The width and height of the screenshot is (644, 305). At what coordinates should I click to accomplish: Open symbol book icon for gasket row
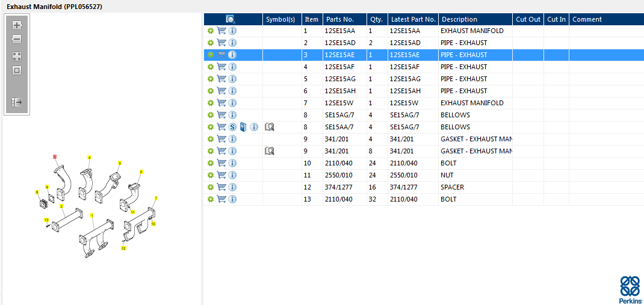point(270,151)
